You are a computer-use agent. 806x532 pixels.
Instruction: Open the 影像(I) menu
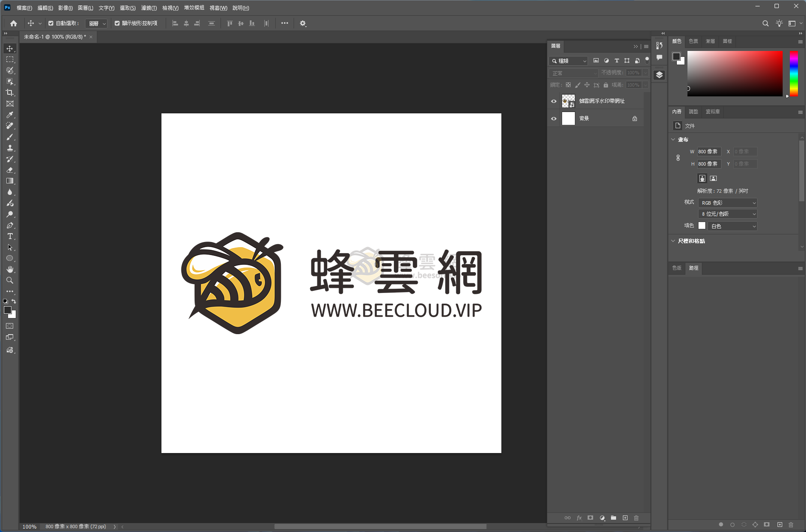point(65,8)
